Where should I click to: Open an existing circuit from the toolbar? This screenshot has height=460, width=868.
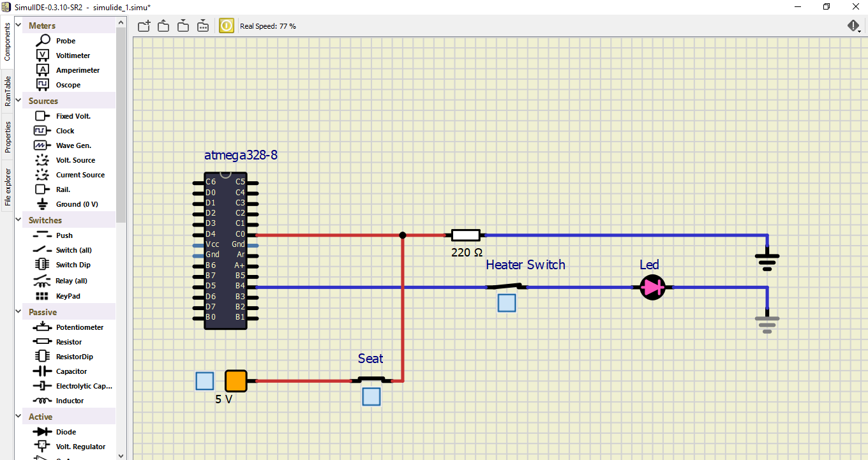pos(163,26)
